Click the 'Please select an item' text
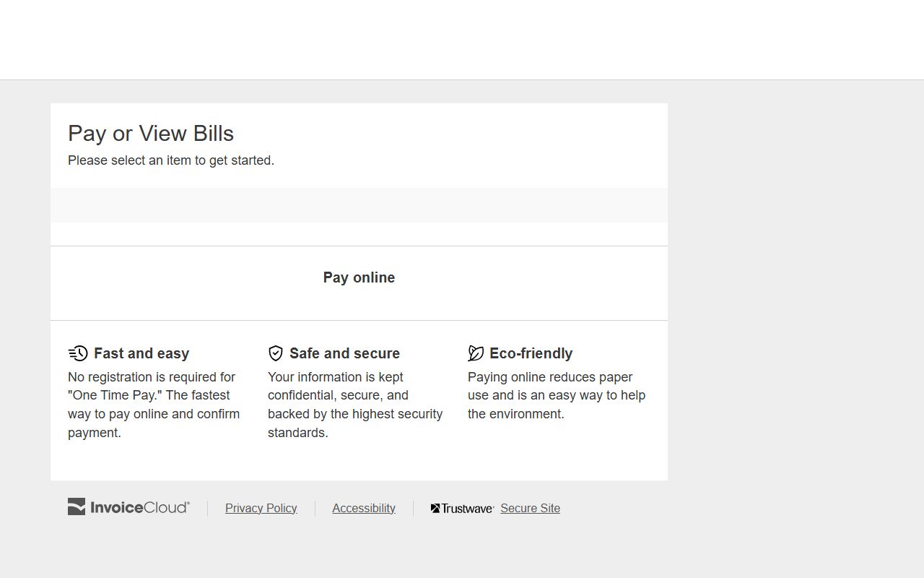The width and height of the screenshot is (924, 578). pos(171,160)
